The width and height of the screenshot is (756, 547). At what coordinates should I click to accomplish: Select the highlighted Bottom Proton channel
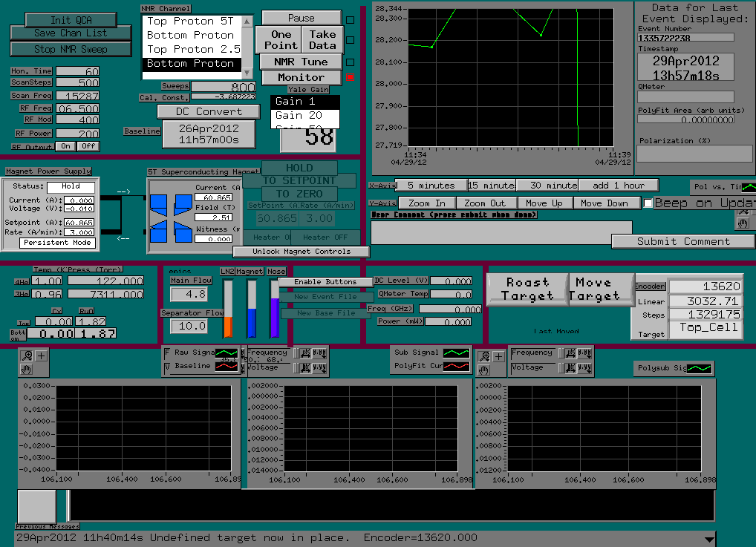[192, 63]
